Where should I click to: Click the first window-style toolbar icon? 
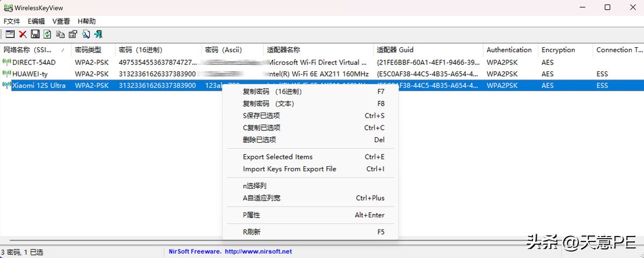click(10, 34)
